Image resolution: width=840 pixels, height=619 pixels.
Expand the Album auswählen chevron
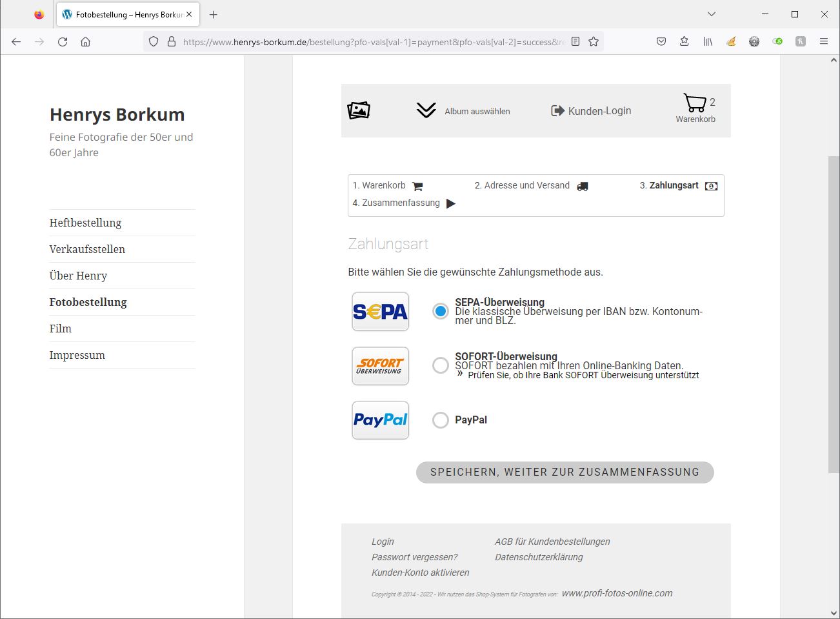click(426, 110)
